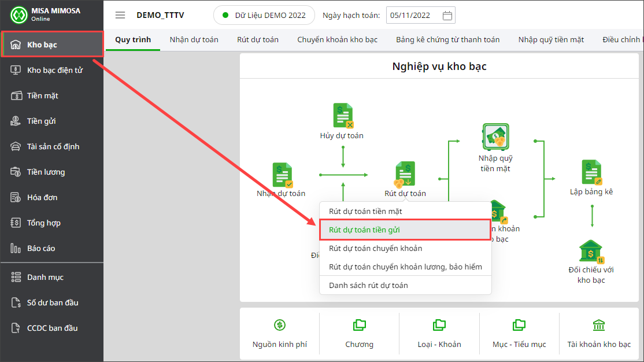Viewport: 644px width, 362px height.
Task: Click the Hủy dự toán label
Action: 342,135
